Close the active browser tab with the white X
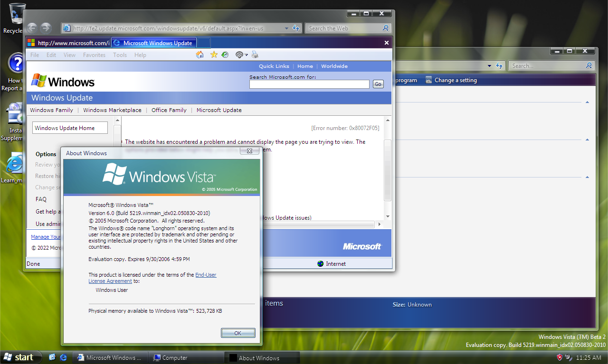This screenshot has width=608, height=364. pyautogui.click(x=387, y=43)
